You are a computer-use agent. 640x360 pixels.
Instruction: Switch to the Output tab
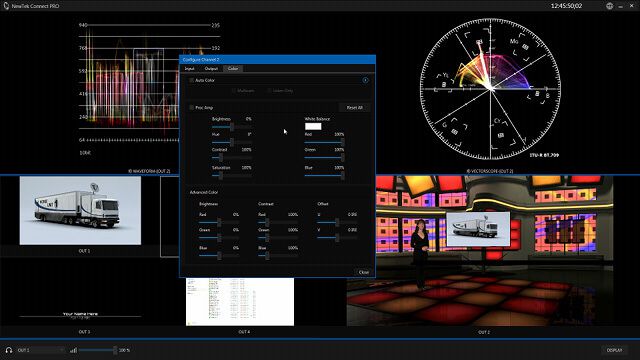click(x=211, y=69)
